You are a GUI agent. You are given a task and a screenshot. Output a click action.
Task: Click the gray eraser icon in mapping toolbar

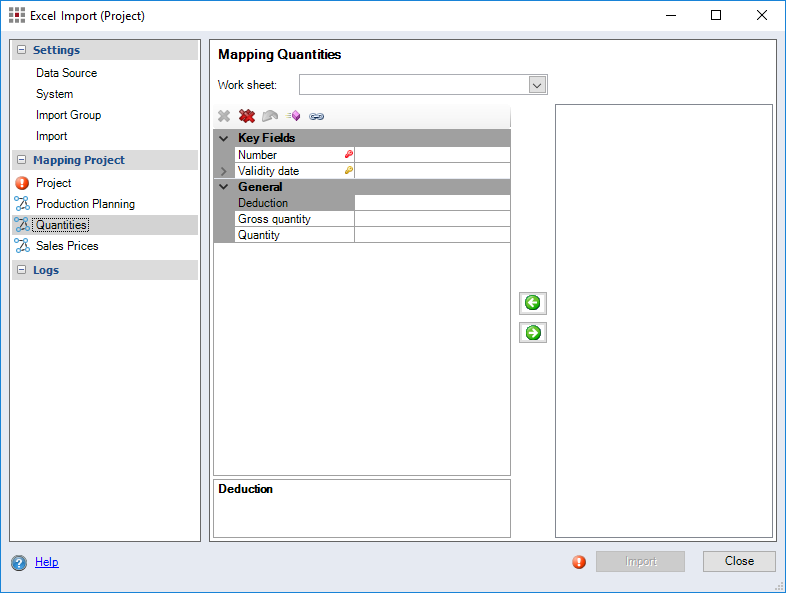click(x=270, y=116)
